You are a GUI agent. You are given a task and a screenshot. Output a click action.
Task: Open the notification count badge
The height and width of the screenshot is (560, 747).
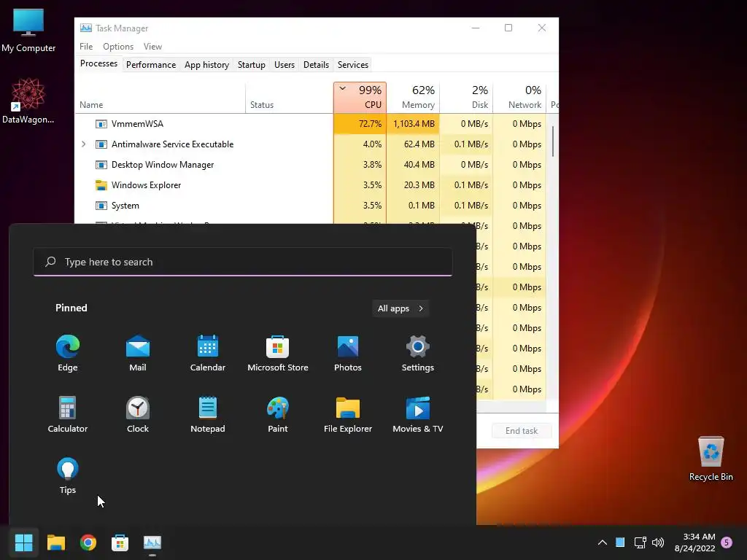click(727, 542)
